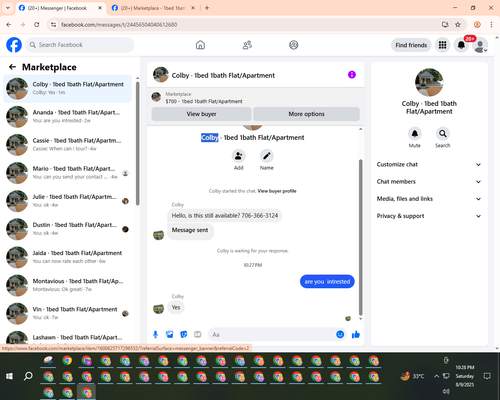Open Chrome's three-dot menu

tap(491, 25)
